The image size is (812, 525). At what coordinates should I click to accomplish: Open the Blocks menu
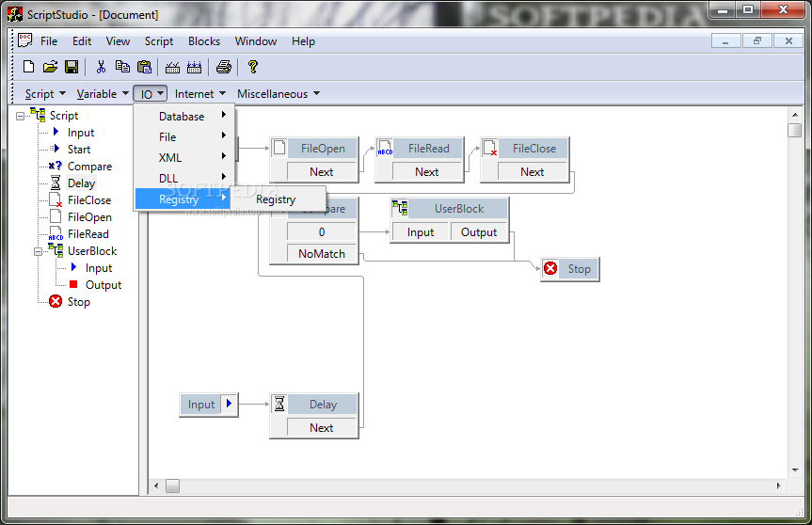click(204, 40)
